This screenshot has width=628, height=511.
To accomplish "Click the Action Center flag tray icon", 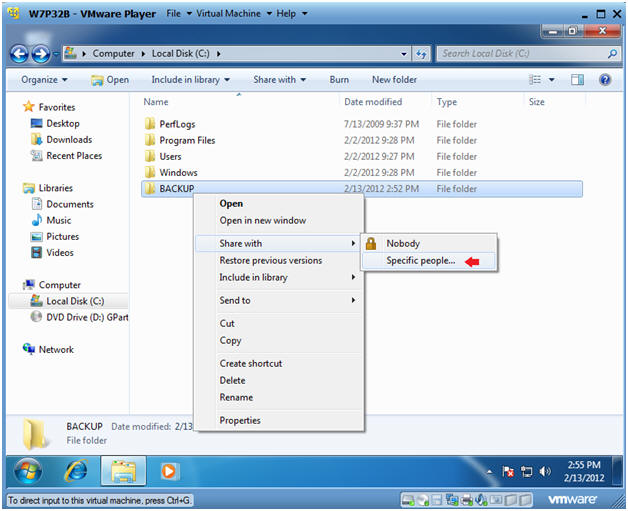I will 508,472.
